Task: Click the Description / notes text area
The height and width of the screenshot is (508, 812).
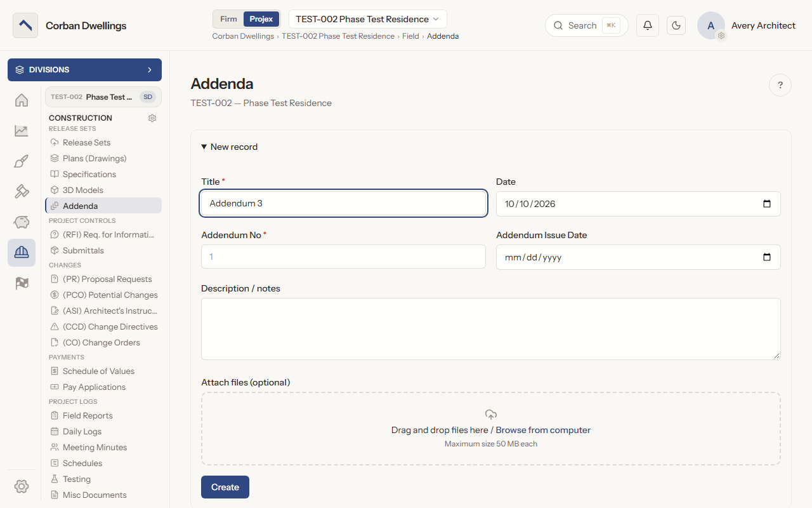Action: (491, 329)
